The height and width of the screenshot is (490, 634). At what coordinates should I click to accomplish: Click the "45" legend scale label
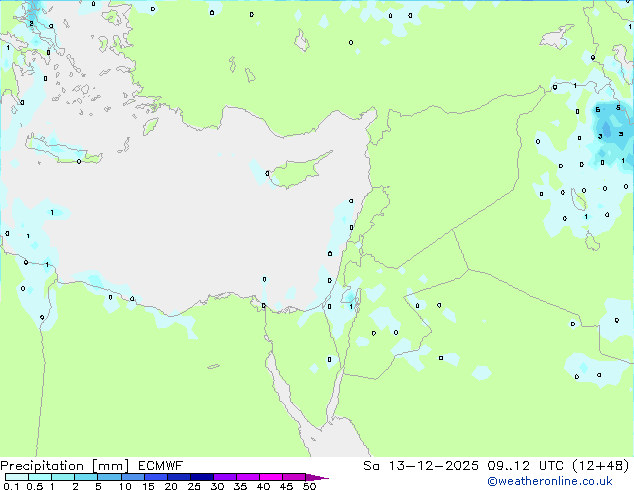[x=286, y=486]
